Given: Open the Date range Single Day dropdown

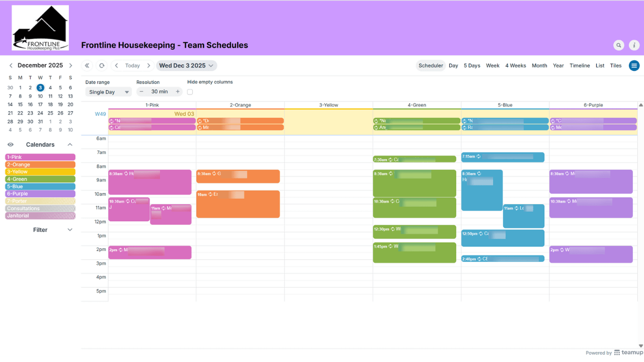Looking at the screenshot, I should (109, 92).
